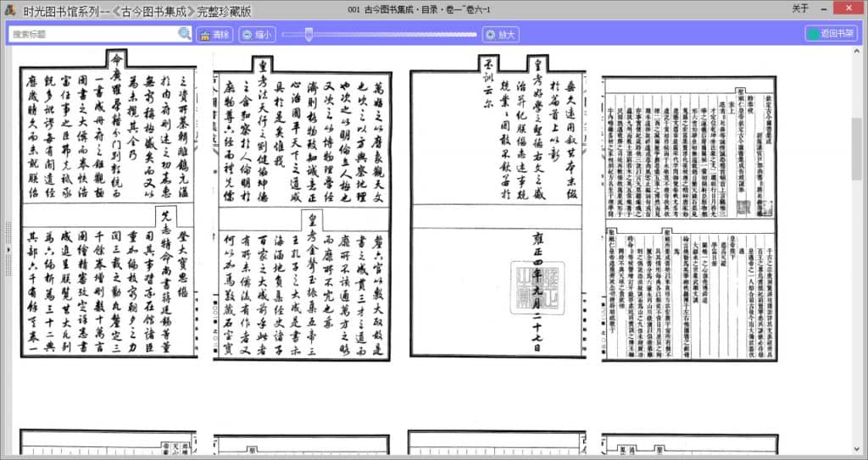This screenshot has height=460, width=868.
Task: Open the 关于 (About) menu
Action: pyautogui.click(x=800, y=8)
